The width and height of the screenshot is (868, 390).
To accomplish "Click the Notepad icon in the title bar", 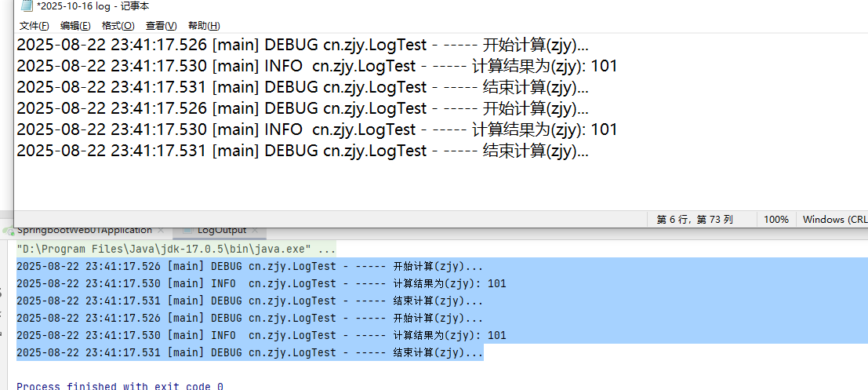I will coord(27,6).
